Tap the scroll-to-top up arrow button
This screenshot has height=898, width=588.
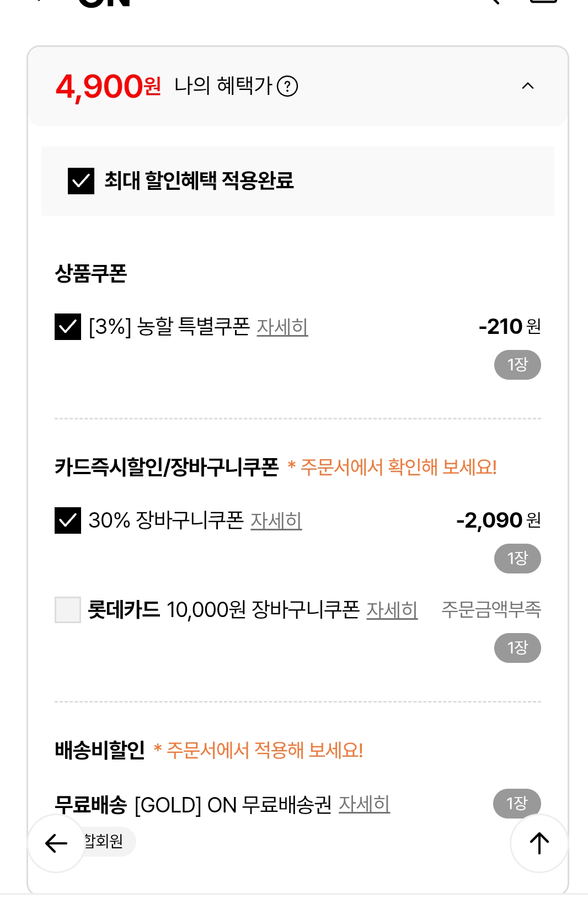(539, 843)
